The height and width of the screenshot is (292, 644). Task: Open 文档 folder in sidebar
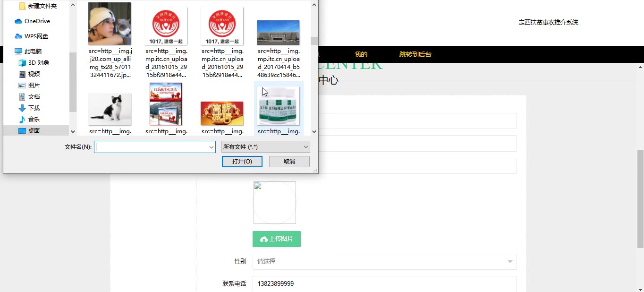(x=34, y=97)
